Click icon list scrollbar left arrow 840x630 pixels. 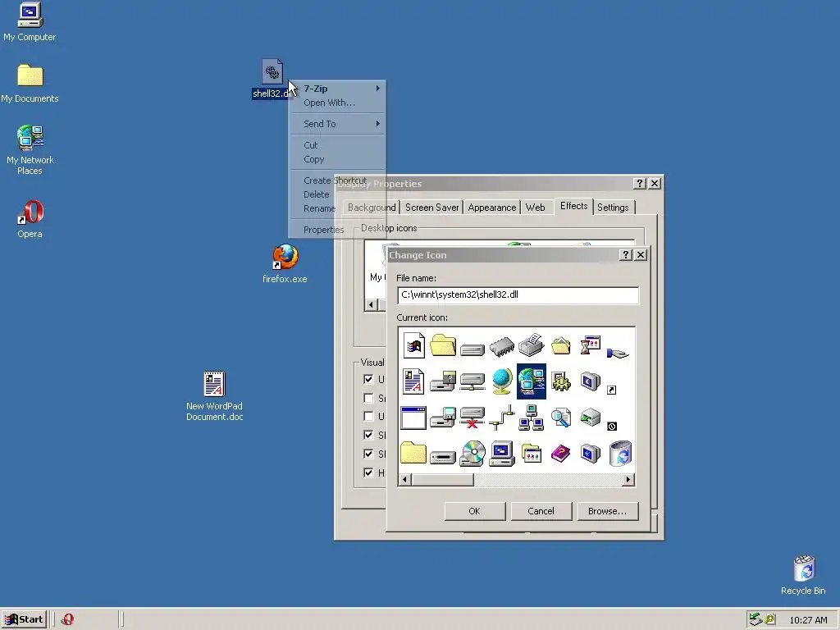point(405,479)
